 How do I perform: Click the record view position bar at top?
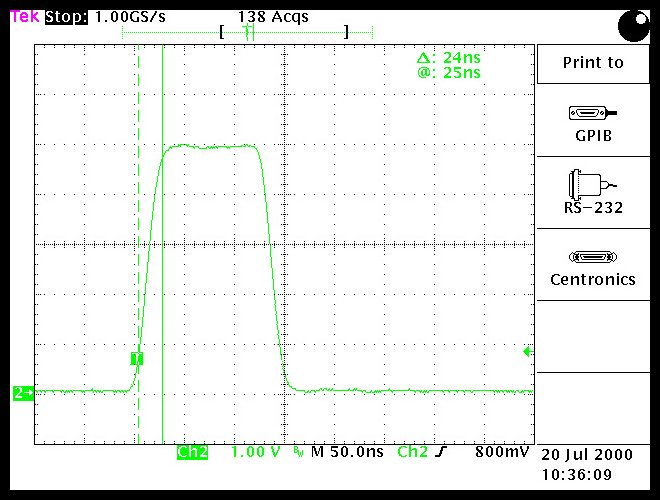248,32
